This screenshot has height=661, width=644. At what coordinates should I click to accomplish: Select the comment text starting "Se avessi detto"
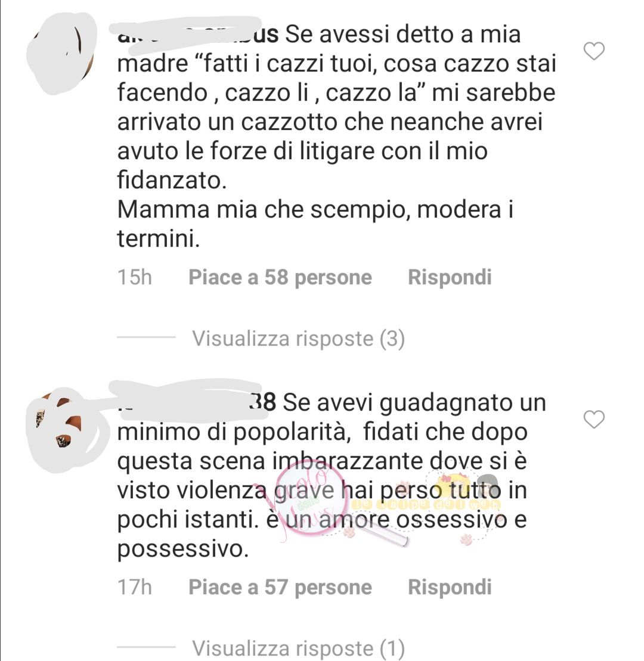[336, 136]
